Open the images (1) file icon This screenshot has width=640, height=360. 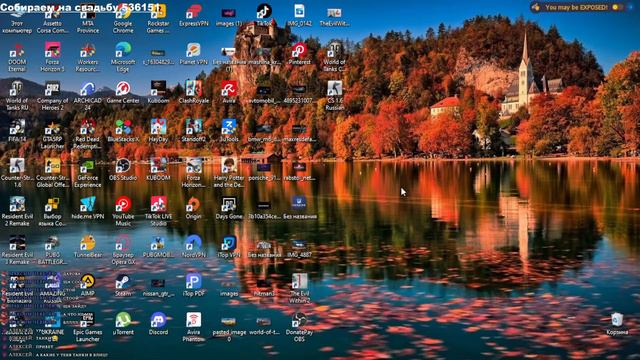click(x=229, y=16)
